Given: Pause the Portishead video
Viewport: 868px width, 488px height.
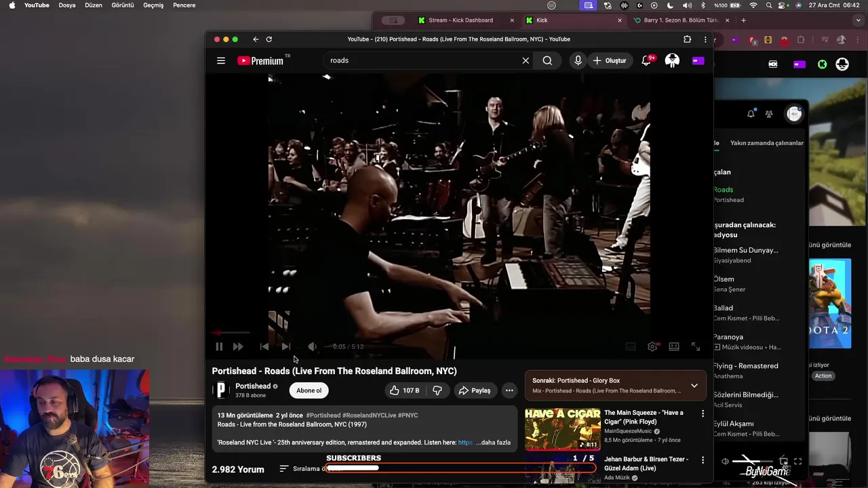Looking at the screenshot, I should pyautogui.click(x=219, y=346).
